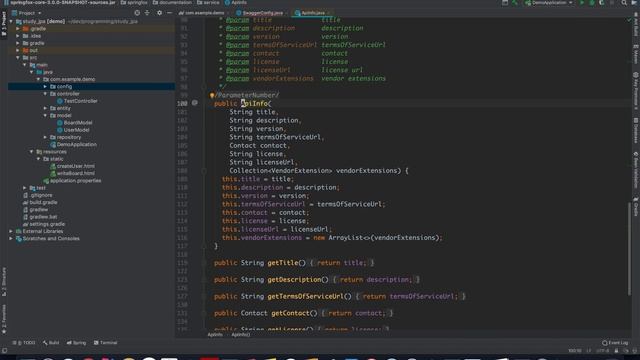Click the run with coverage icon
The height and width of the screenshot is (360, 640).
click(602, 3)
